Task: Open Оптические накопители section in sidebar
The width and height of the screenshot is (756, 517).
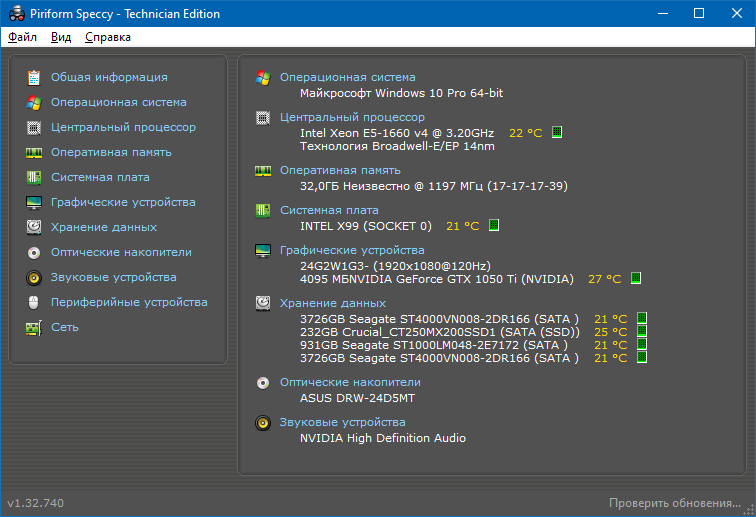Action: click(122, 252)
